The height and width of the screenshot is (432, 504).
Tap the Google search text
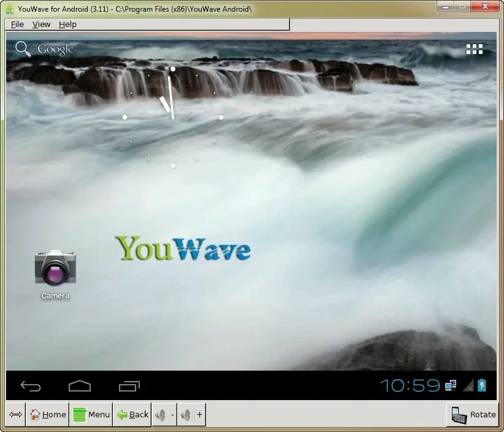point(55,49)
